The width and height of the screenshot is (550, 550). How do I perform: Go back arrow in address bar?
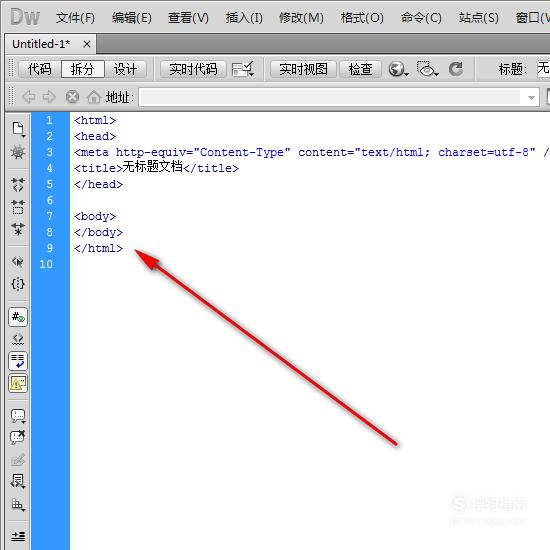pos(29,96)
